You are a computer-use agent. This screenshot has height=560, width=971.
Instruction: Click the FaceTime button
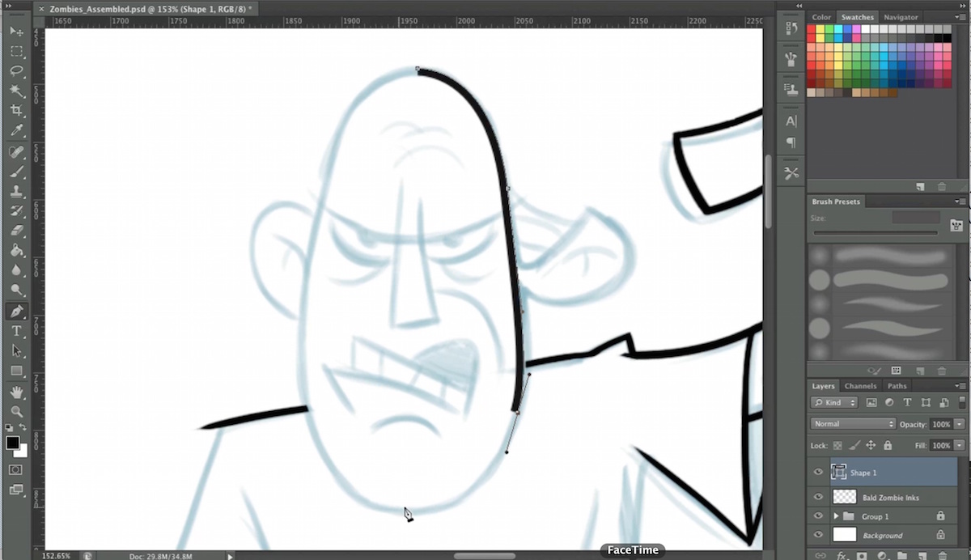[632, 549]
